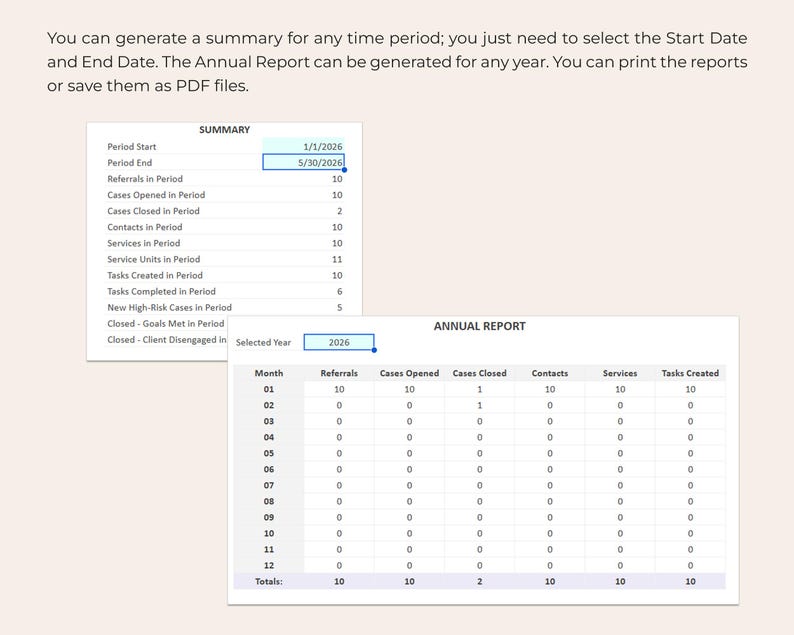Click the Cases Opened total value
This screenshot has height=635, width=794.
[409, 581]
